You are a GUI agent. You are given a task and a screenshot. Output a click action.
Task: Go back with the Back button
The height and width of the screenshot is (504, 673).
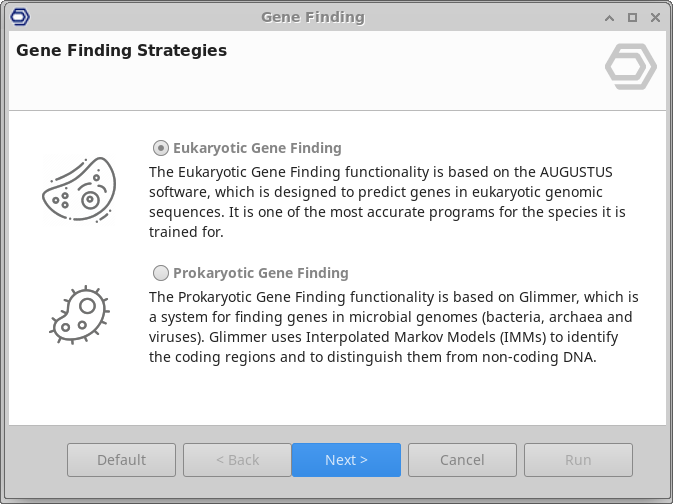[x=237, y=460]
